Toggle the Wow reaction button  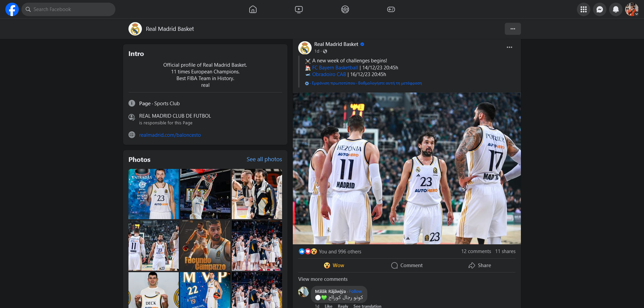334,265
